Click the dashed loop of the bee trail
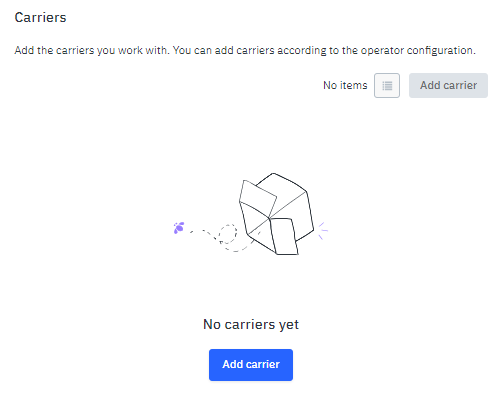Image resolution: width=503 pixels, height=394 pixels. click(228, 233)
